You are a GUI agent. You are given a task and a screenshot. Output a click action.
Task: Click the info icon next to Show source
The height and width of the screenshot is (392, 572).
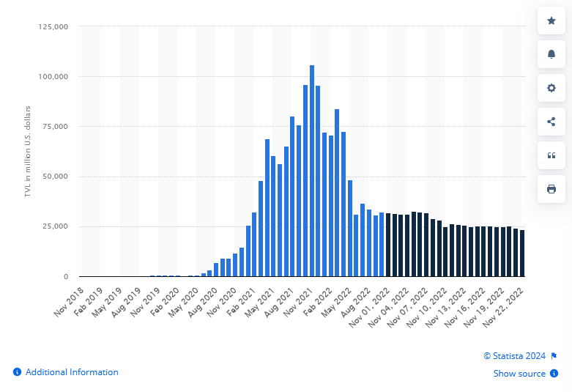click(x=554, y=374)
